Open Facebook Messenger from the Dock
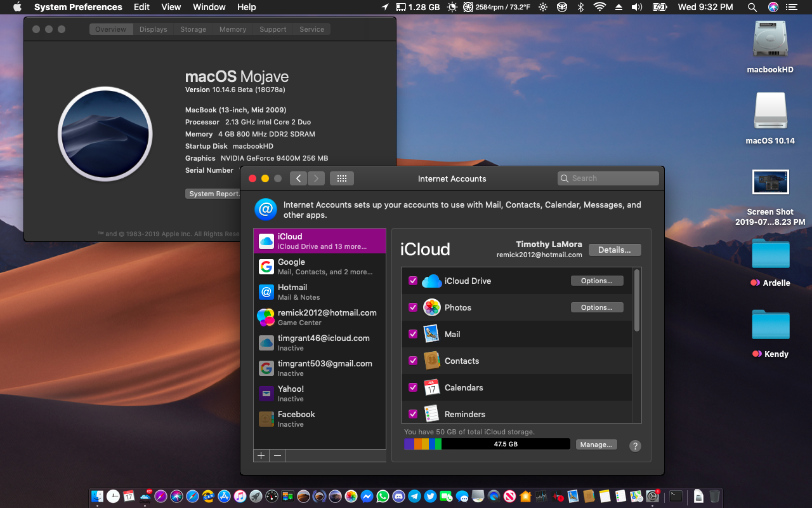This screenshot has width=812, height=508. pyautogui.click(x=367, y=496)
